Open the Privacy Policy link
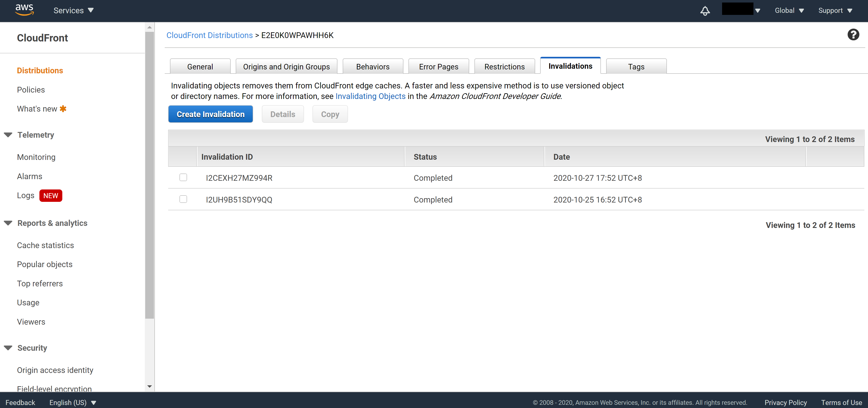This screenshot has height=408, width=868. 786,402
